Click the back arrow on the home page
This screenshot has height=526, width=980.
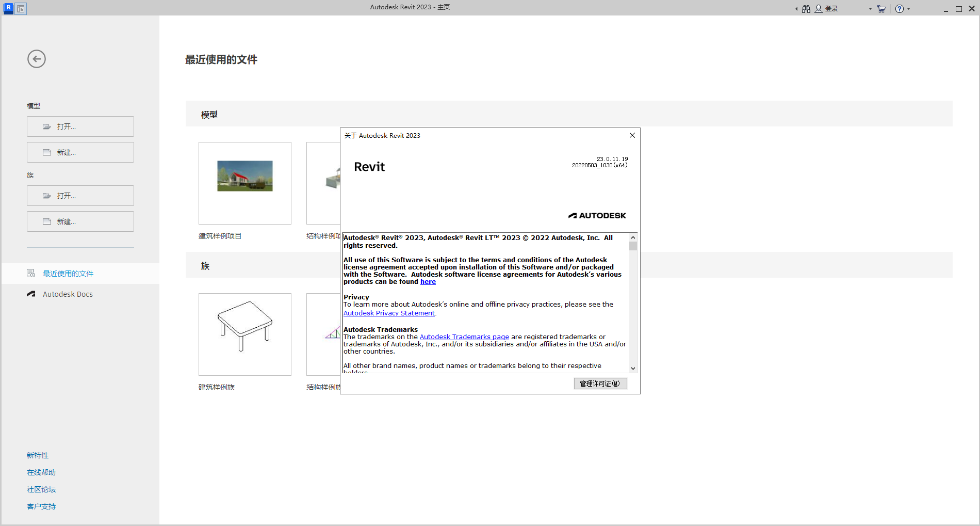36,59
